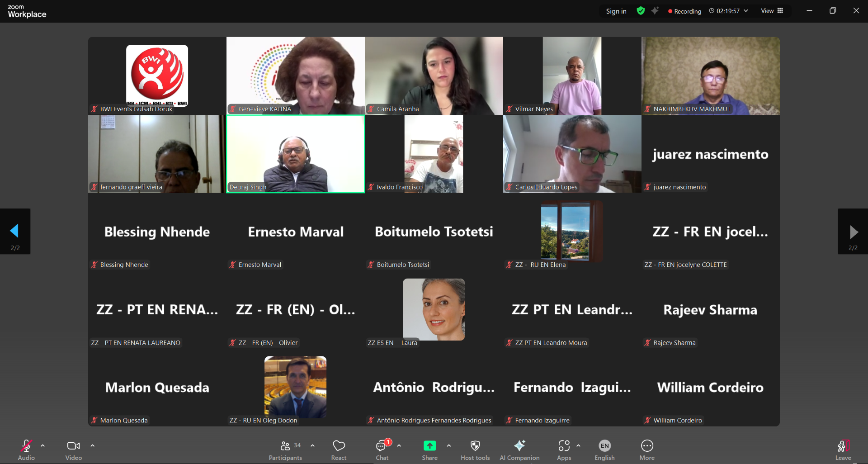Open the View layout menu
The image size is (868, 464).
772,11
